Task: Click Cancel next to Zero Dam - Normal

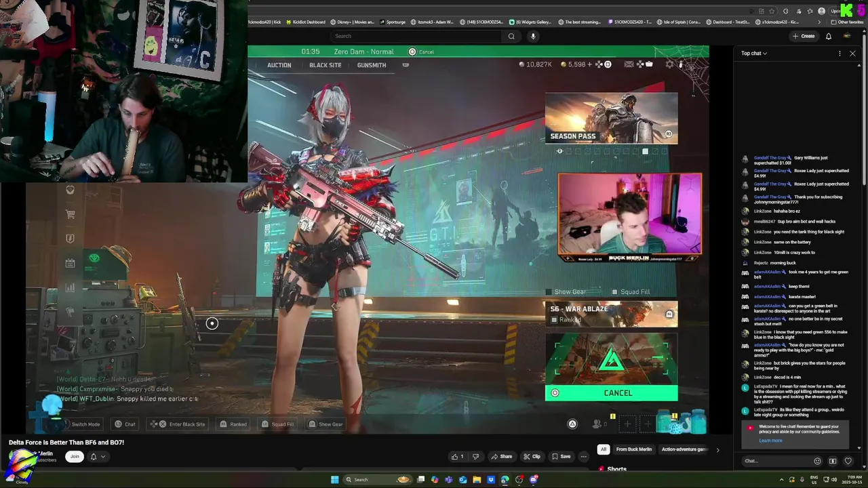Action: 421,52
